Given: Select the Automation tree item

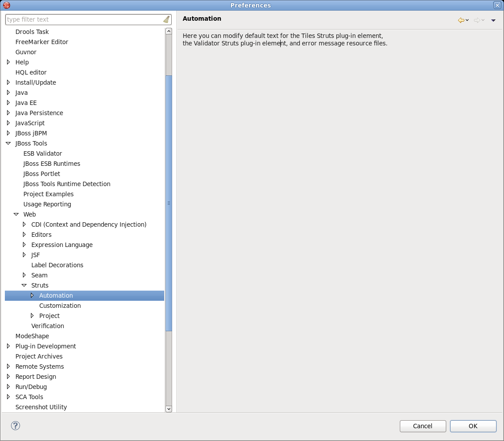Looking at the screenshot, I should pos(56,295).
